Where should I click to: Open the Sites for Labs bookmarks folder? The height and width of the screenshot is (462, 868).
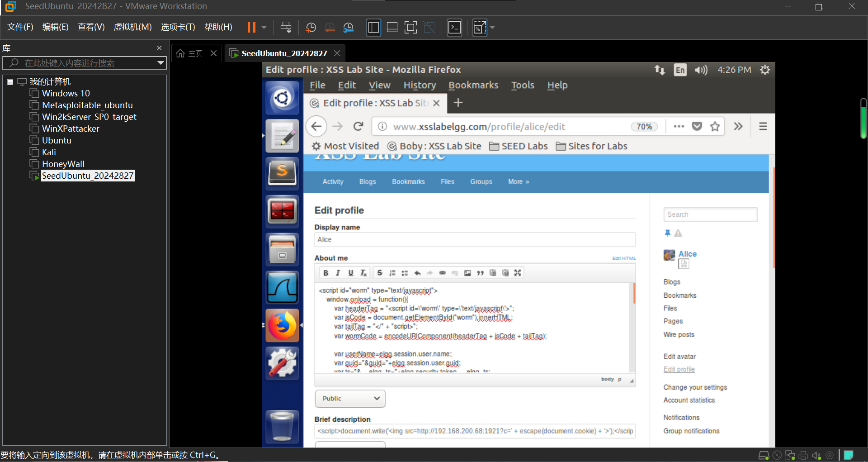coord(592,146)
